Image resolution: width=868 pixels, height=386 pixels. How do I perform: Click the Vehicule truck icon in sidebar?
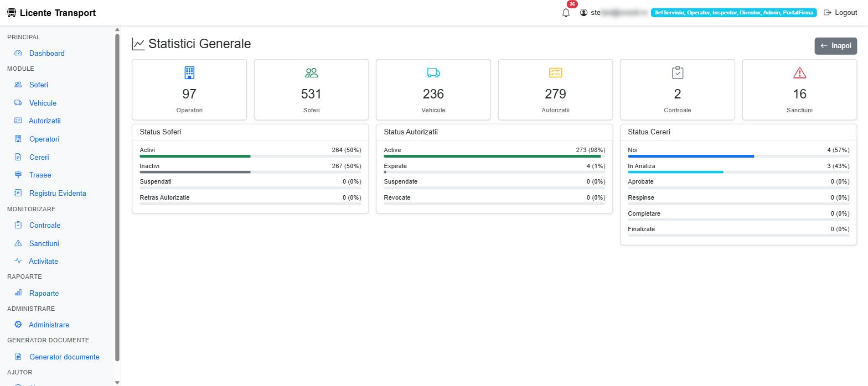point(18,103)
